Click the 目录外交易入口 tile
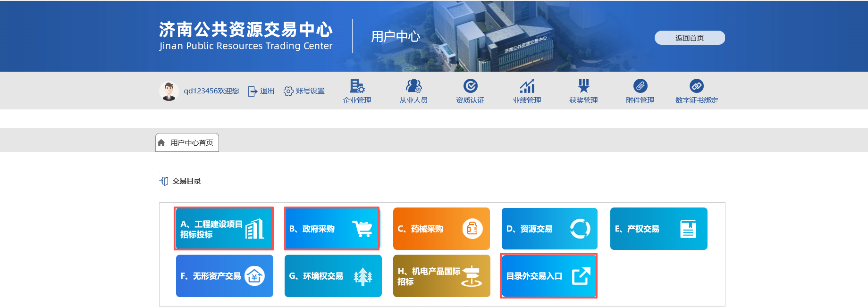This screenshot has height=307, width=868. coord(548,276)
